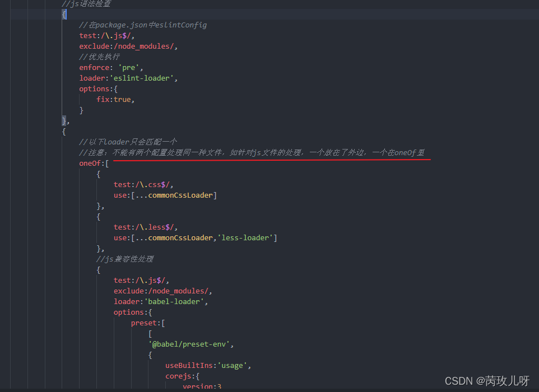Viewport: 539px width, 392px height.
Task: Click the package.json eslintConfig comment
Action: coord(143,25)
